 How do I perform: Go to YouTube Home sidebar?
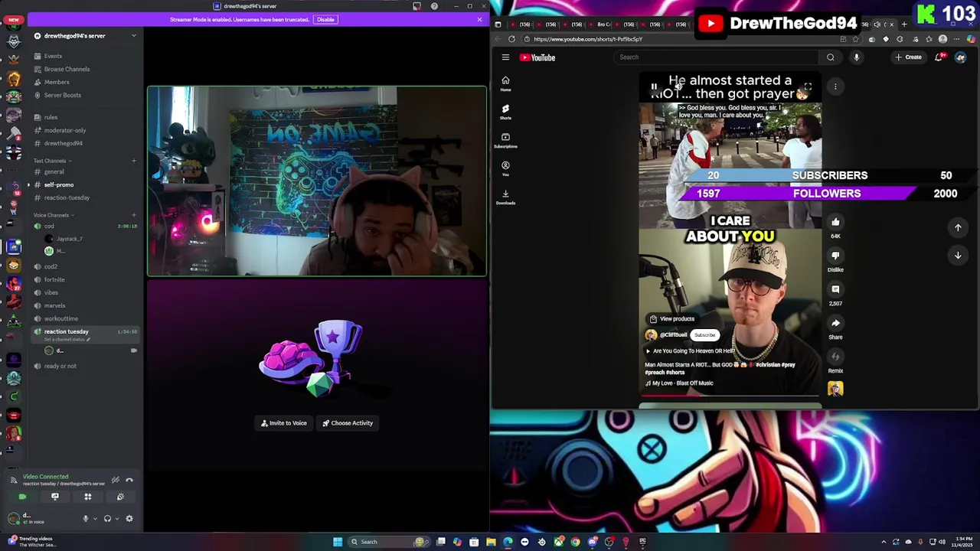(x=505, y=83)
